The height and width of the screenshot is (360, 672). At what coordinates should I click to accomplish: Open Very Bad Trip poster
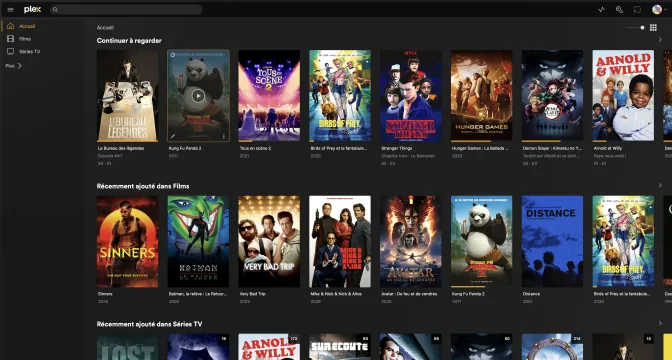tap(269, 242)
